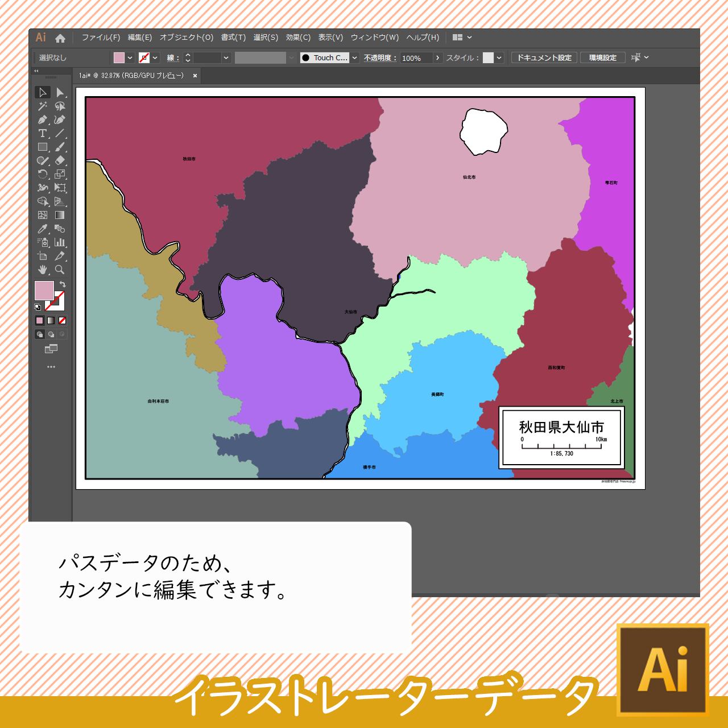This screenshot has width=728, height=728.
Task: Select the Pen tool
Action: 43,119
